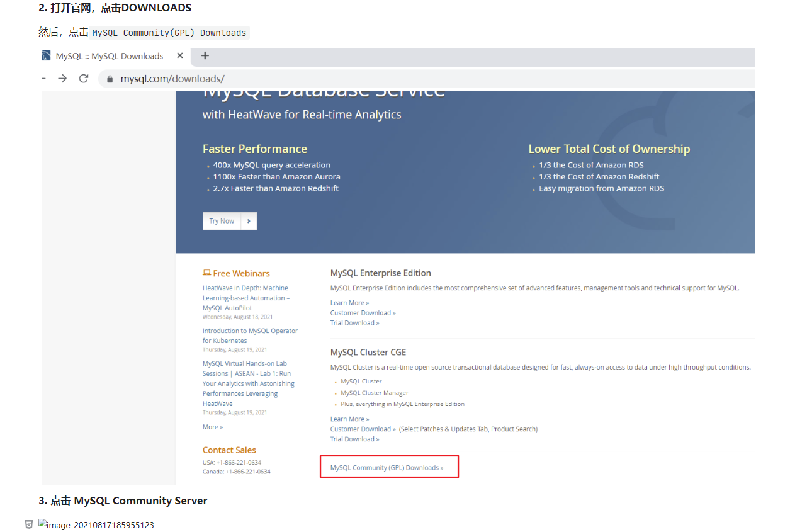Click the 400x MySQL query acceleration text
This screenshot has height=532, width=790.
271,165
